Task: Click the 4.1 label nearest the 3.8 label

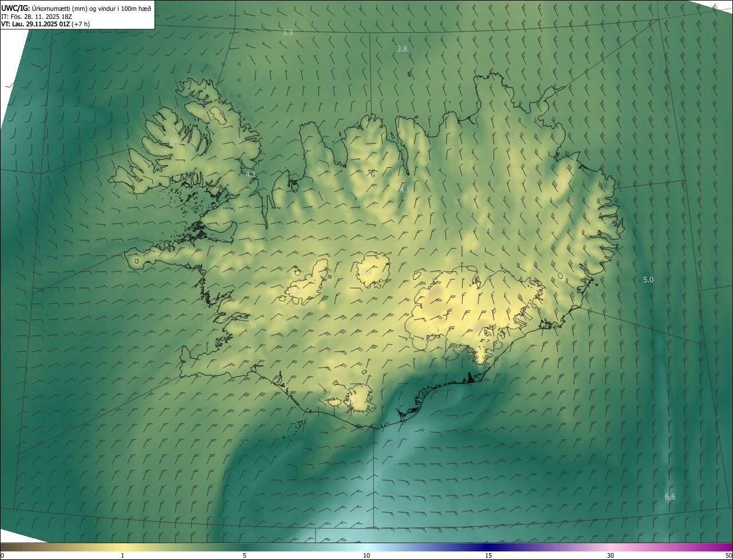Action: [404, 190]
